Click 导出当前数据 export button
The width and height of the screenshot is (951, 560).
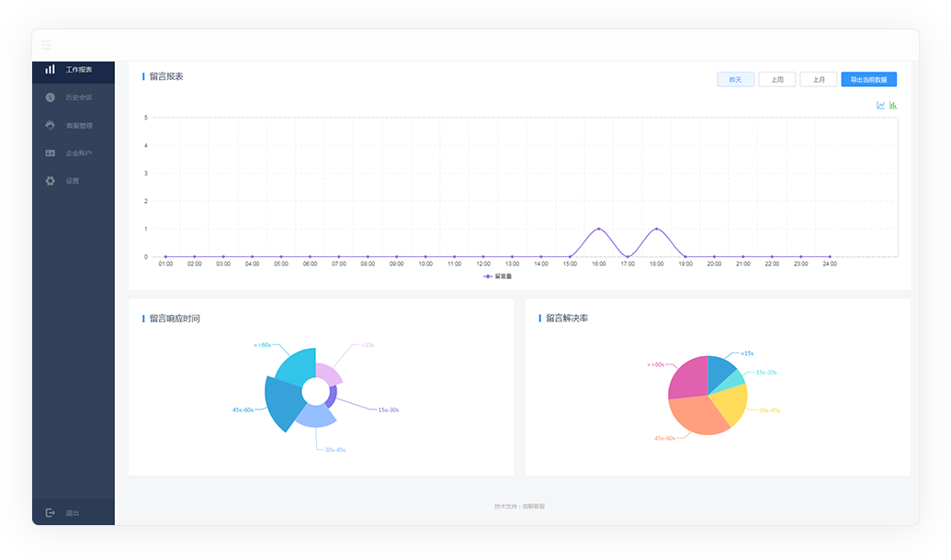[x=868, y=79]
